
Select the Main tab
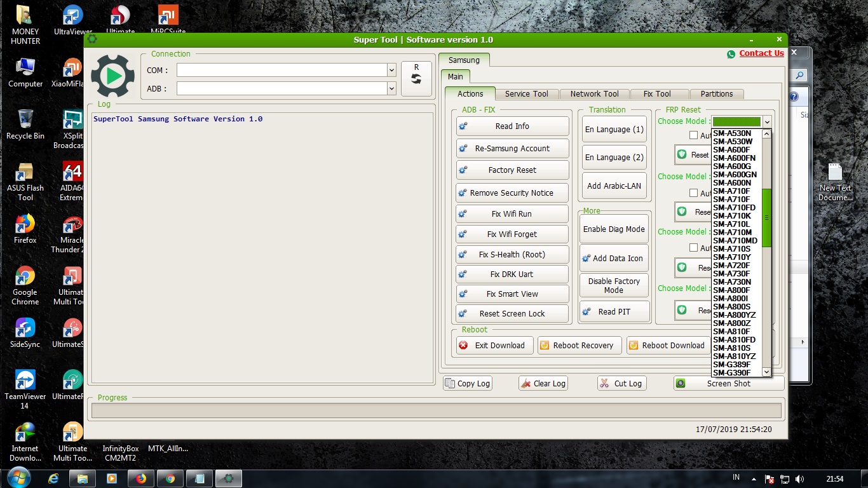click(456, 76)
